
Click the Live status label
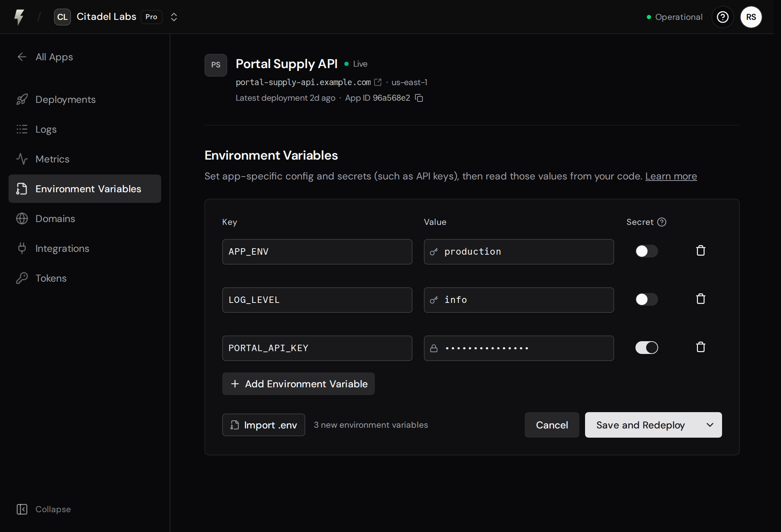360,64
